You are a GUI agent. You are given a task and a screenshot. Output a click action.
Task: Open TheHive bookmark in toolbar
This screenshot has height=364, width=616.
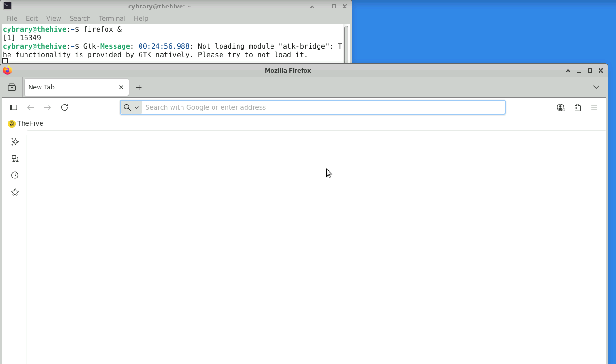pos(26,123)
